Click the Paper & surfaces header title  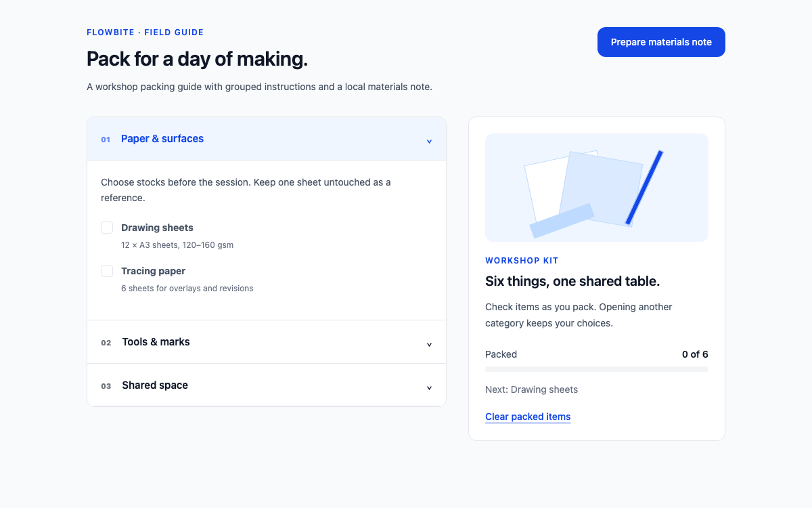162,139
